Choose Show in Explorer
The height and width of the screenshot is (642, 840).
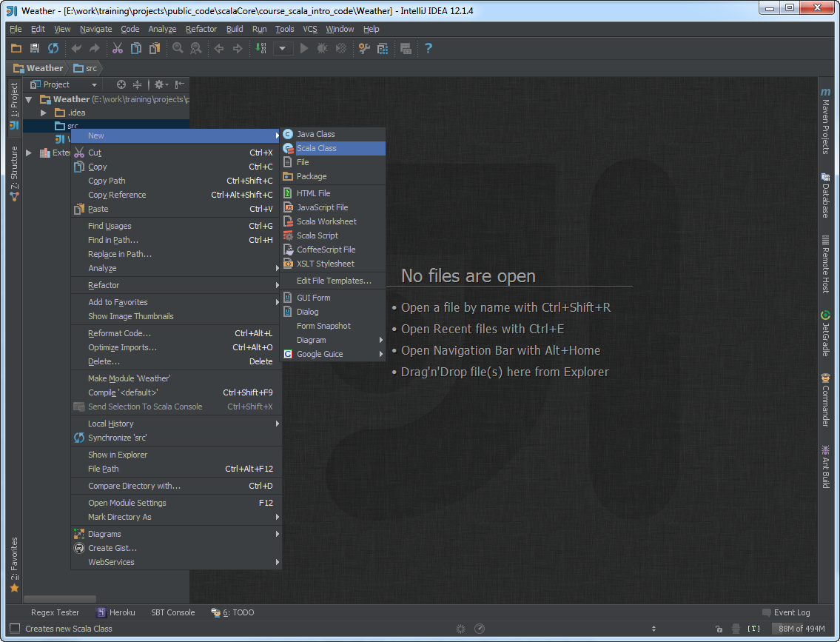[x=176, y=455]
